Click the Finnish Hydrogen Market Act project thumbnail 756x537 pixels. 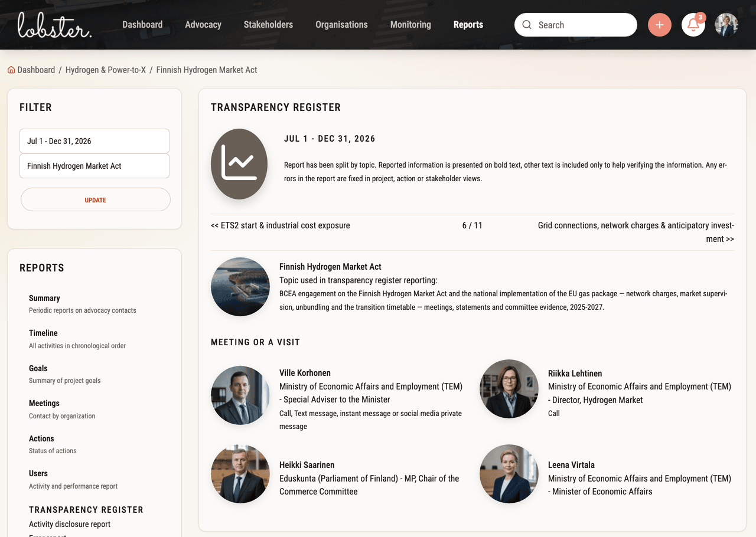click(x=240, y=287)
